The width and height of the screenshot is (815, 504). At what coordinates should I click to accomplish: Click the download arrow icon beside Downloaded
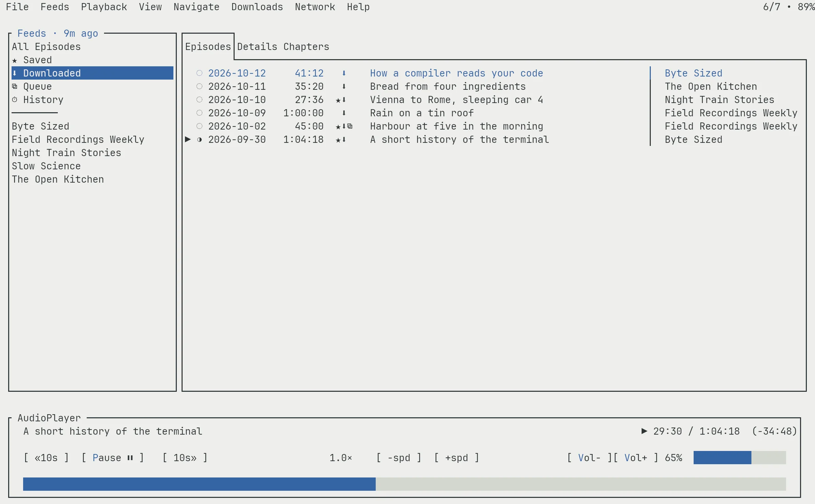15,73
